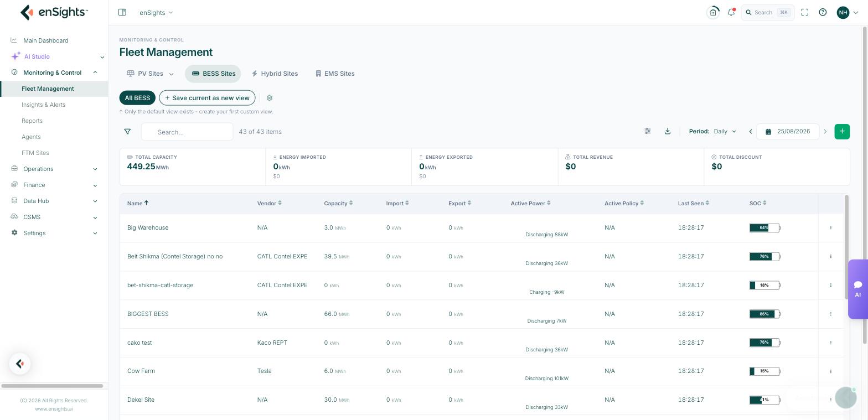Viewport: 868px width, 420px height.
Task: Open the help question mark icon
Action: (823, 12)
